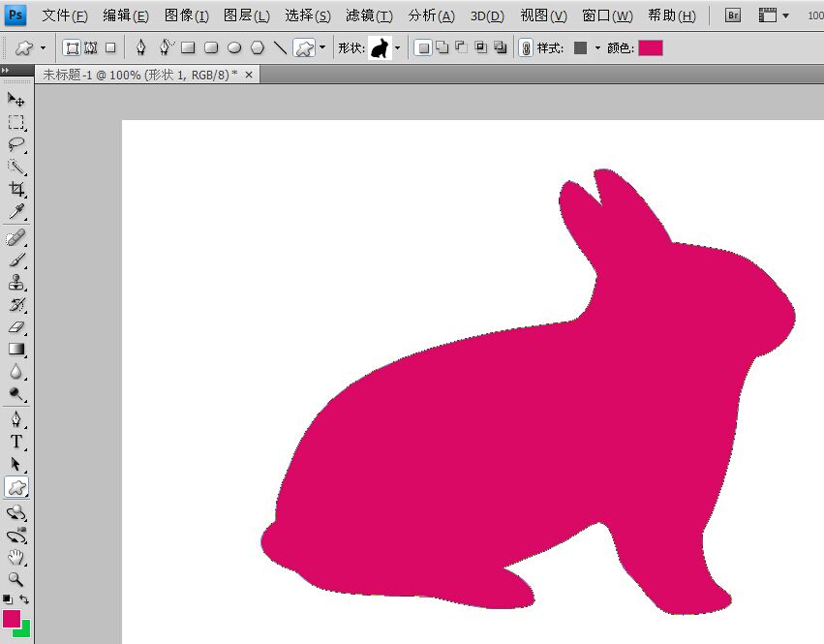Open the tool preset picker arrow
The height and width of the screenshot is (644, 824).
[x=43, y=47]
